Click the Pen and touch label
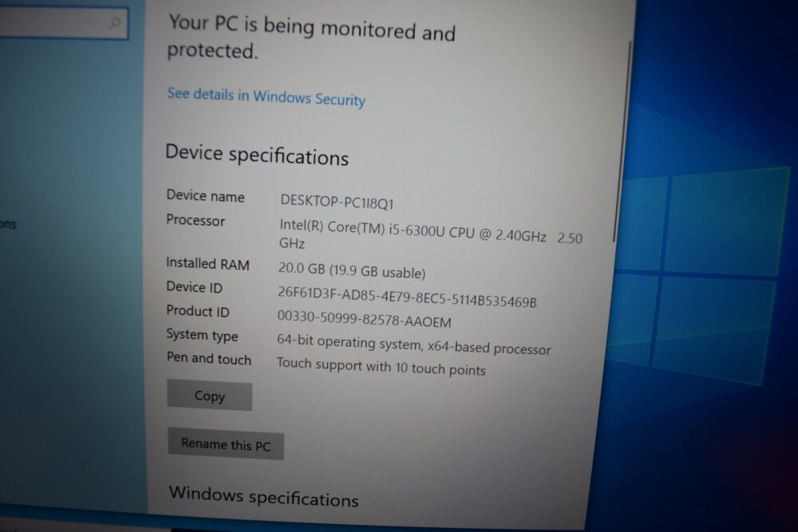 [x=208, y=359]
